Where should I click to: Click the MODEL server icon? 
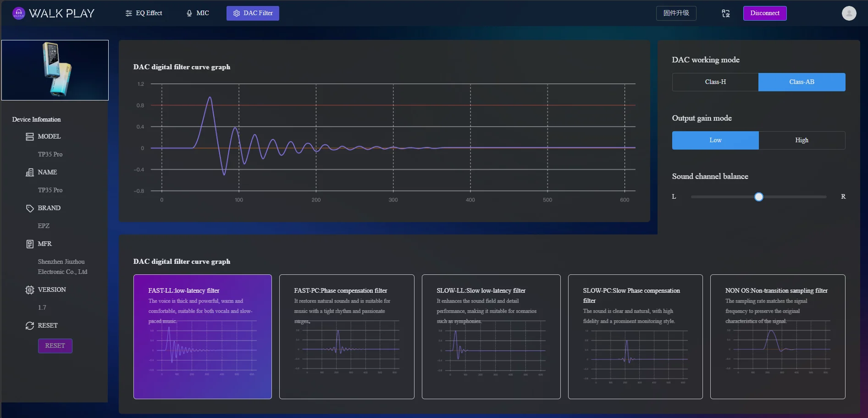(x=30, y=137)
